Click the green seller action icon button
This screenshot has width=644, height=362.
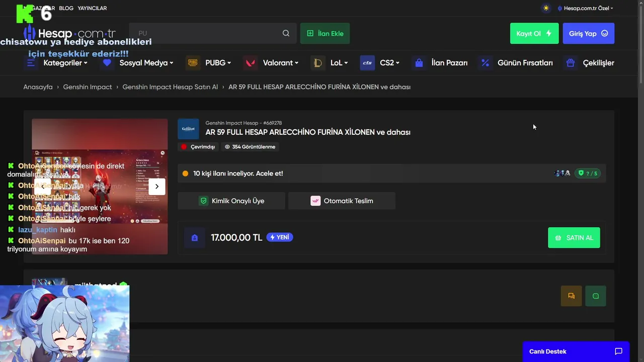click(596, 296)
